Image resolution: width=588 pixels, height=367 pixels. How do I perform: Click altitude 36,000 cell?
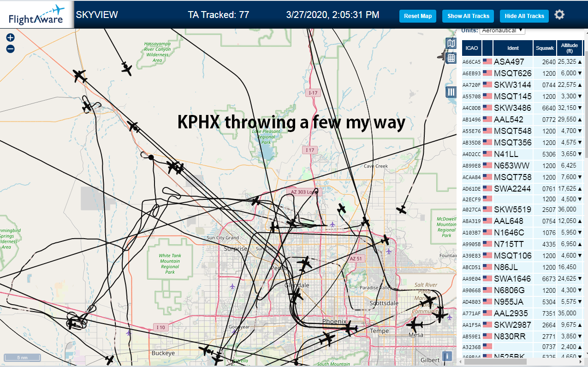(x=570, y=209)
